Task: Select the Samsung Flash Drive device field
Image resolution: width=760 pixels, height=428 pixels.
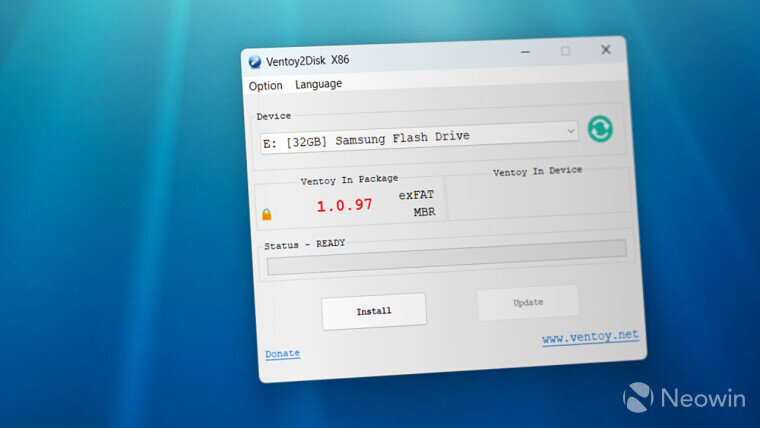Action: pos(419,137)
